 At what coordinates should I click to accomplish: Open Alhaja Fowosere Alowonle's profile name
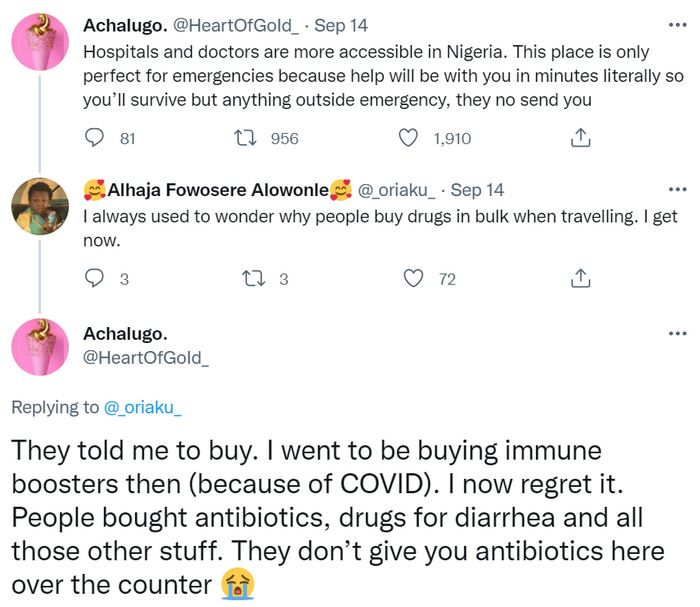[x=218, y=190]
